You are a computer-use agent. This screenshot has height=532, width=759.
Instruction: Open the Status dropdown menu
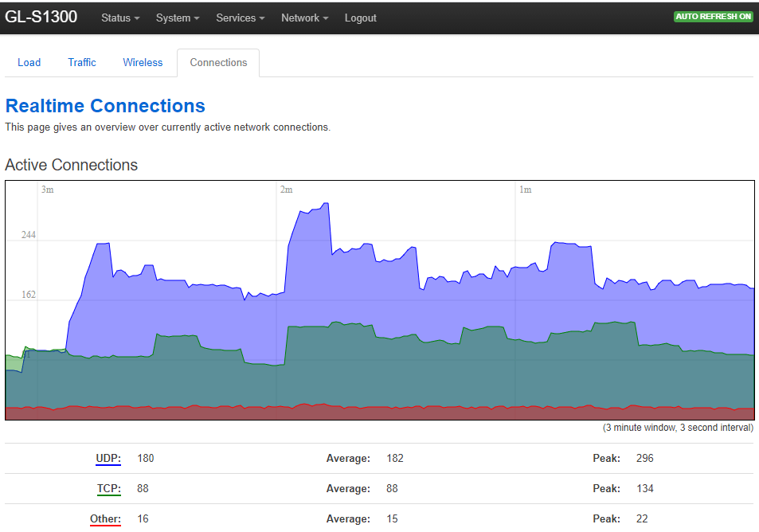(x=120, y=18)
